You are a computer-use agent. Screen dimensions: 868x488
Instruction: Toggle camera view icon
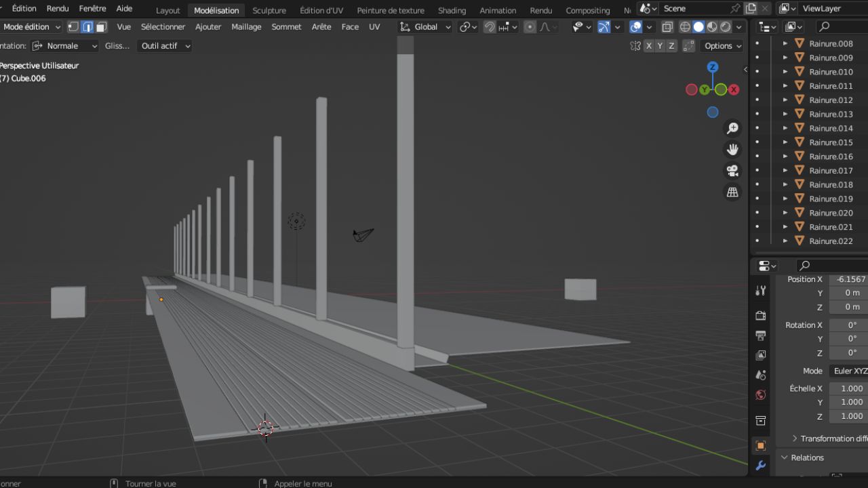(x=732, y=171)
